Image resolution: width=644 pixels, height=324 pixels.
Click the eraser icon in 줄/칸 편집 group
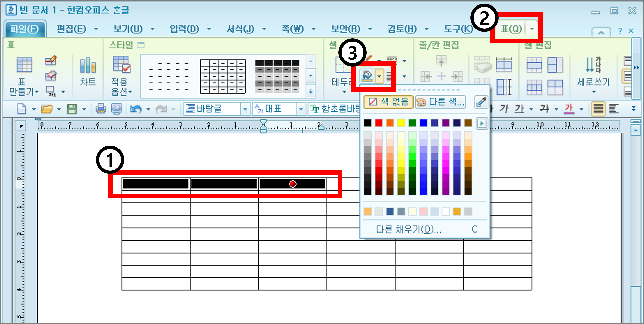tap(483, 66)
